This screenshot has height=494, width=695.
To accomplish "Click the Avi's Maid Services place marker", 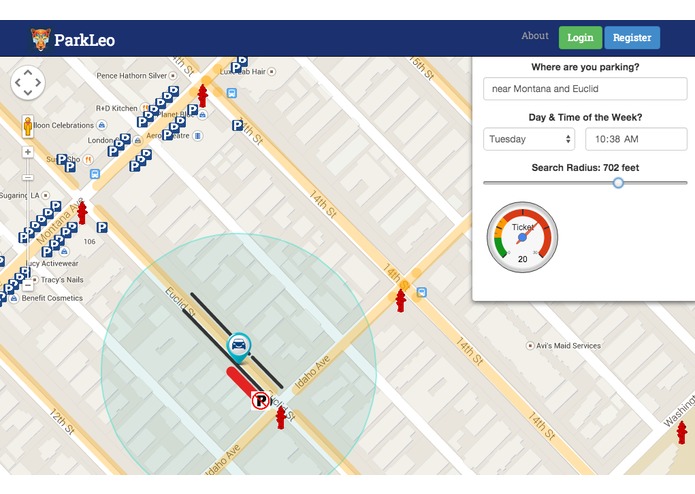I will click(530, 346).
